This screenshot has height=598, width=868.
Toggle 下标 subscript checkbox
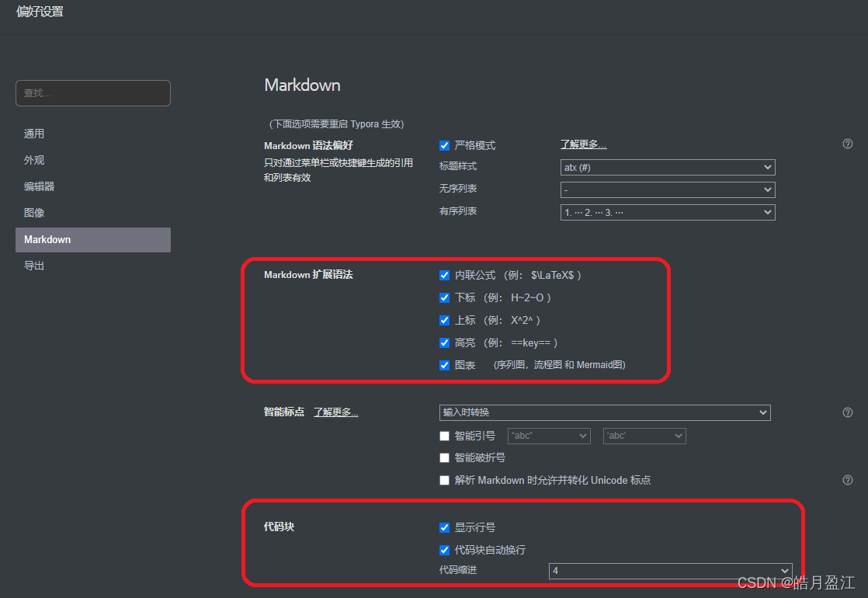coord(444,298)
